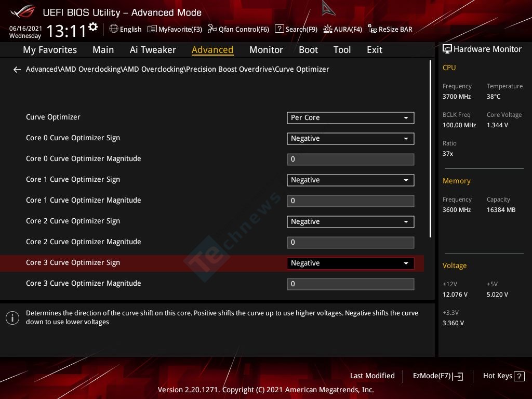Switch to Exit tab

[x=375, y=50]
